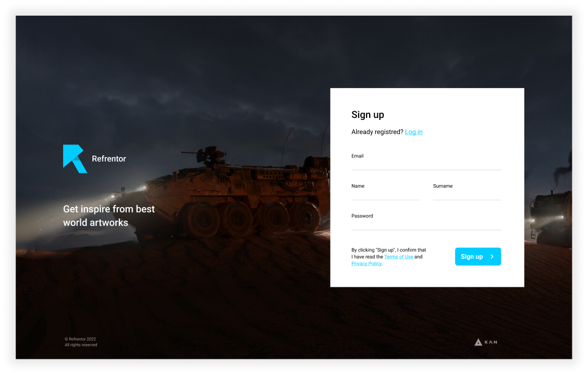
Task: Open the Log in link
Action: tap(413, 132)
